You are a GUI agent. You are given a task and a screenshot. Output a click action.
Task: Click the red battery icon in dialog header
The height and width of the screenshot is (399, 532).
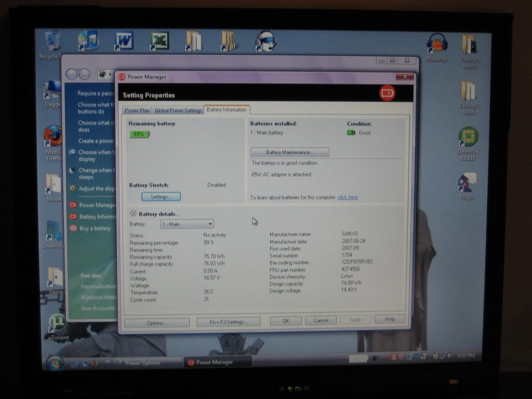[x=387, y=94]
